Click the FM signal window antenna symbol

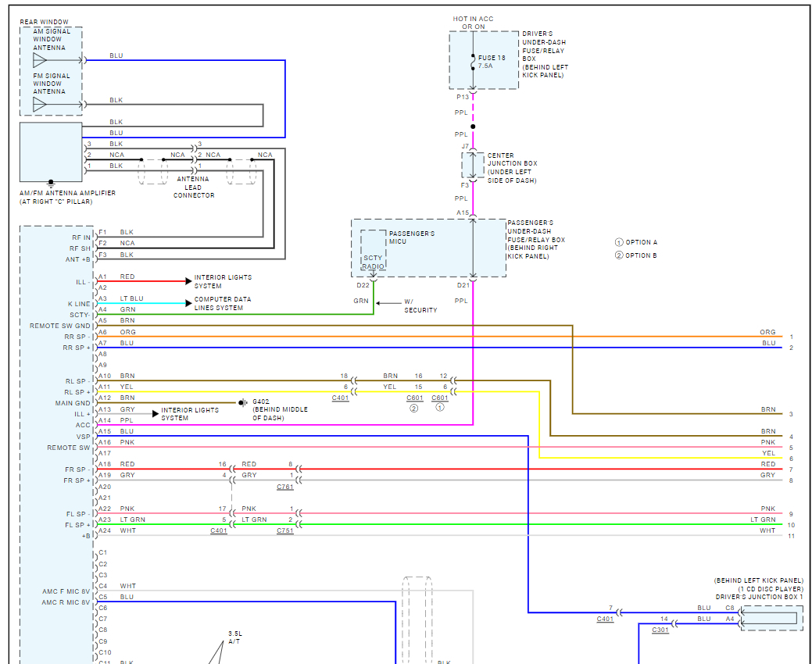click(x=40, y=104)
